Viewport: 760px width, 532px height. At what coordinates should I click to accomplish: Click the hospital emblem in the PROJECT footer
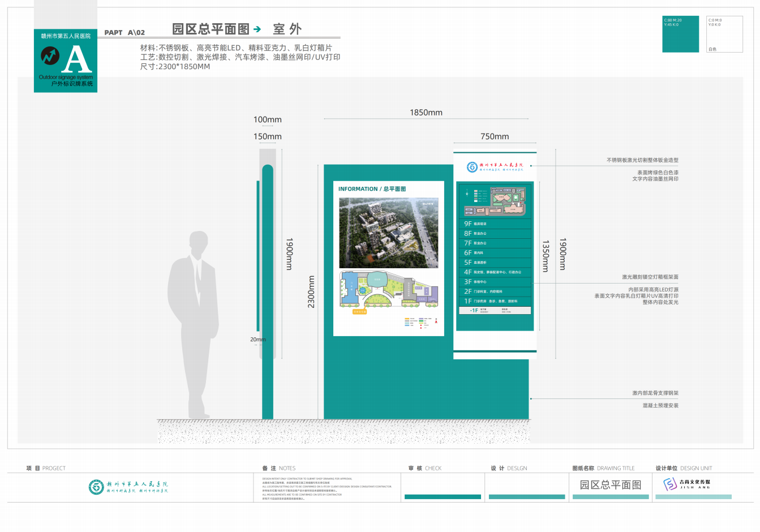tap(96, 487)
